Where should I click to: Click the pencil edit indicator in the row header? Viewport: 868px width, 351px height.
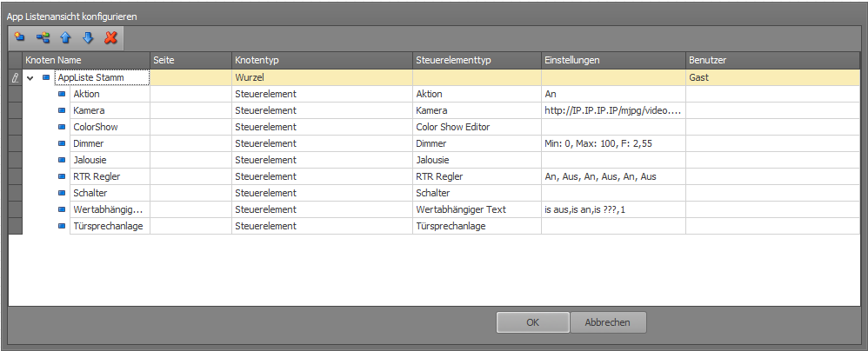pyautogui.click(x=16, y=78)
